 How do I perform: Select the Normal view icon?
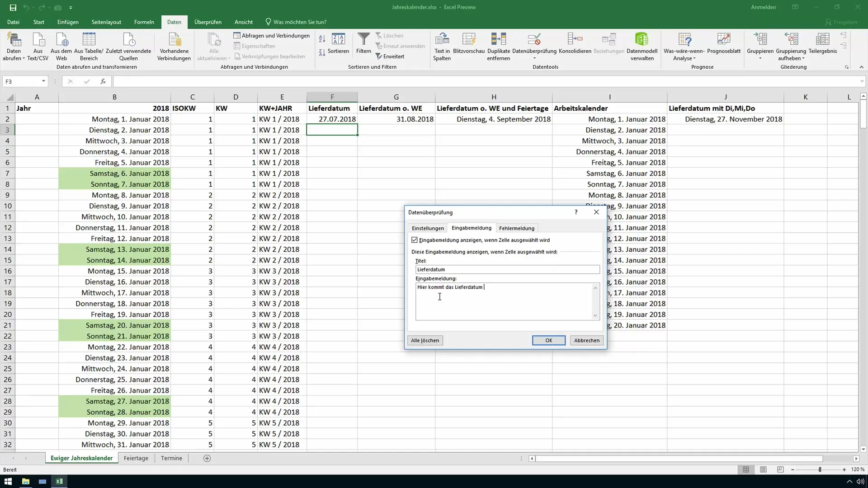point(746,470)
